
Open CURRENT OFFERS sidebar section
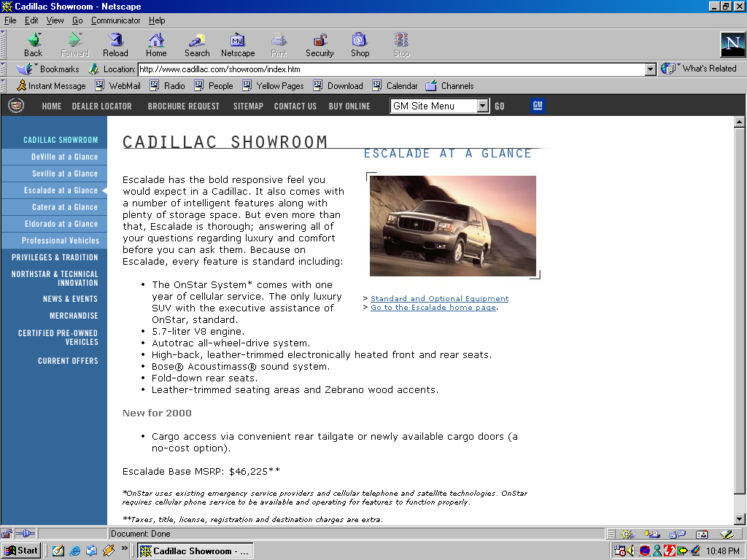click(68, 361)
